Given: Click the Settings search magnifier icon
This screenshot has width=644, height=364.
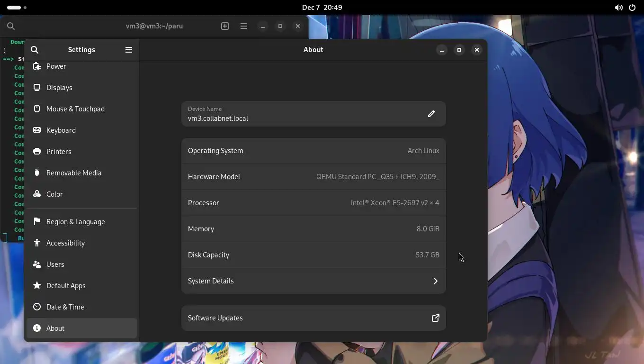Looking at the screenshot, I should 35,50.
